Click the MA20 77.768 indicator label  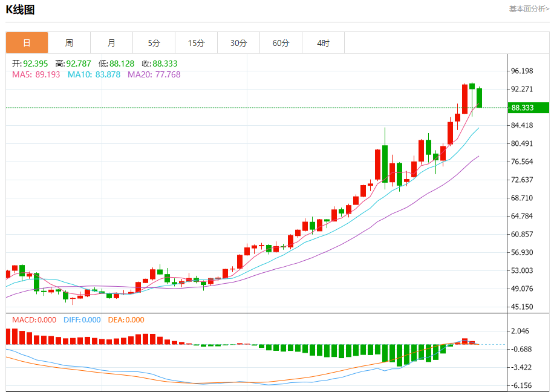(154, 74)
